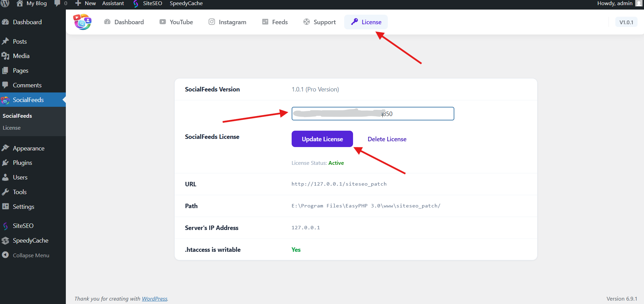Click the SocialFeeds plugin logo

(82, 22)
